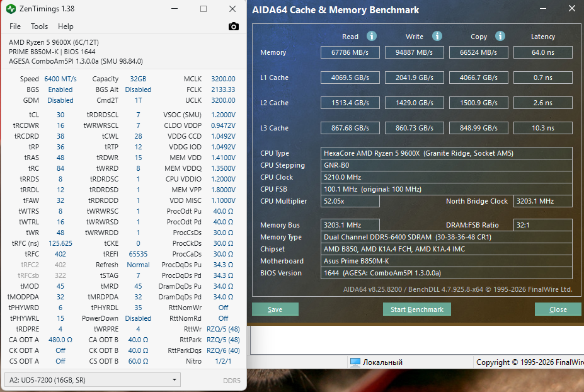
Task: Click the Write info icon in AIDA64
Action: [x=437, y=36]
